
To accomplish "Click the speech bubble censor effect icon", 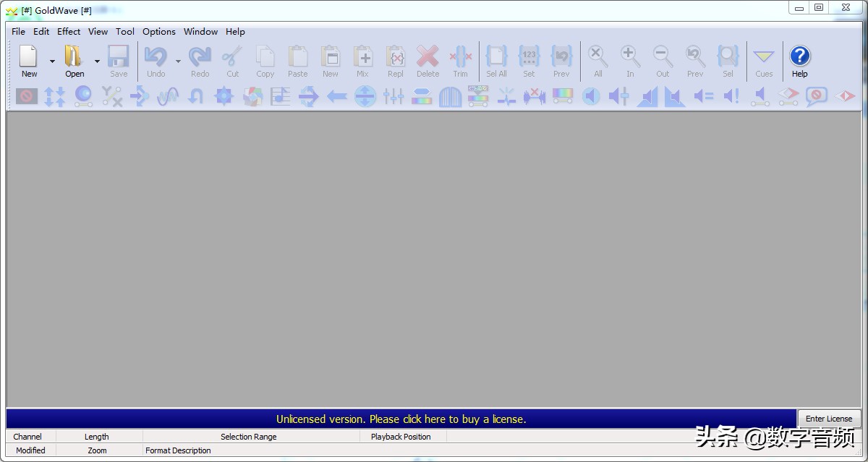I will (817, 96).
